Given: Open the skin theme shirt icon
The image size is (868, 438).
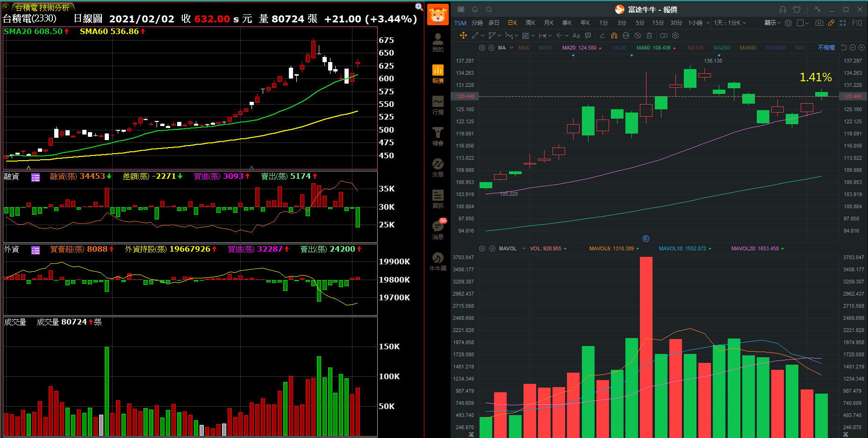Looking at the screenshot, I should [797, 9].
